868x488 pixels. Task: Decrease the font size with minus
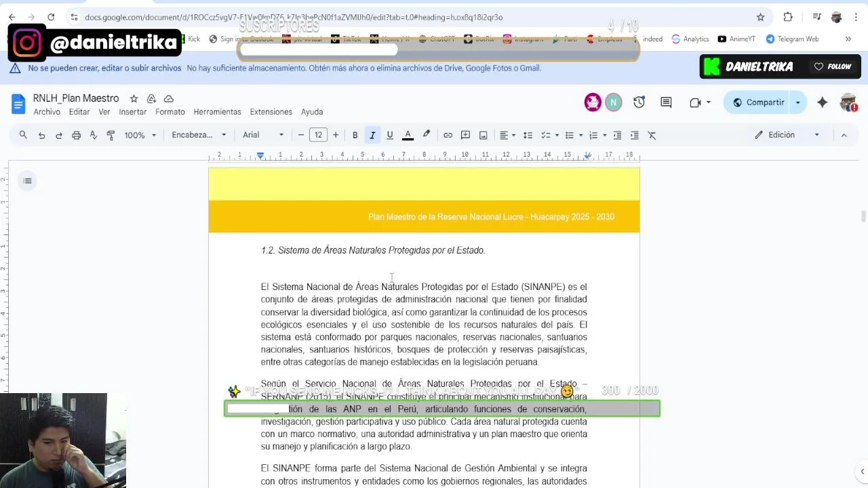[301, 135]
